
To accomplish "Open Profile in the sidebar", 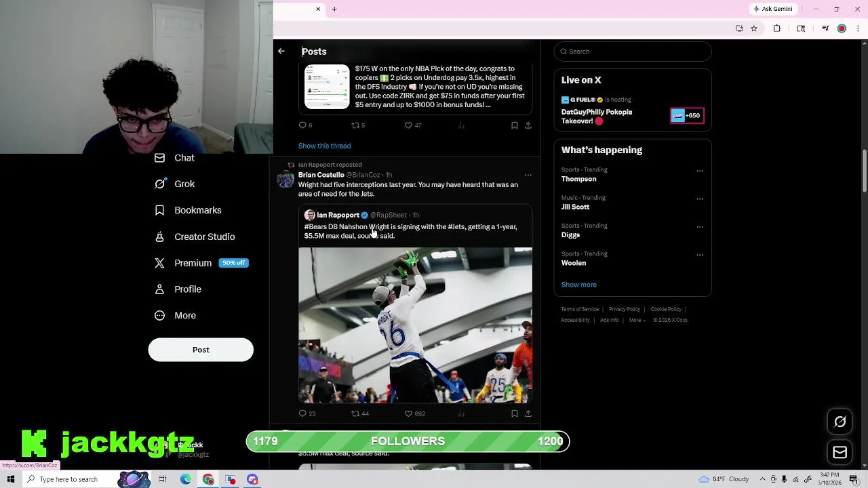I will [x=178, y=289].
